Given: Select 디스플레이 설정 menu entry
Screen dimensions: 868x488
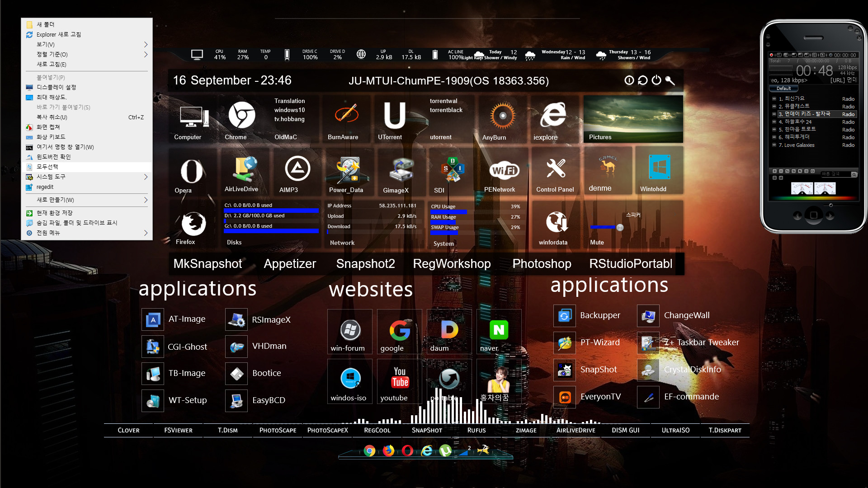Looking at the screenshot, I should 87,87.
